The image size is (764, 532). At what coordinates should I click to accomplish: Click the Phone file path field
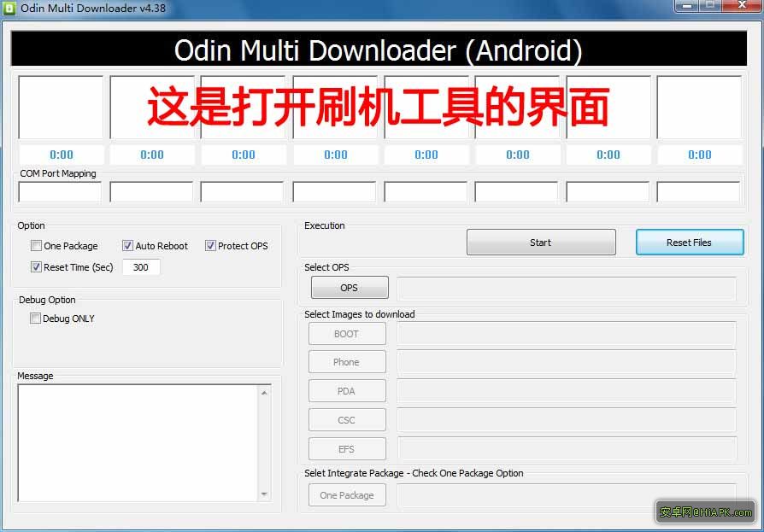[567, 363]
